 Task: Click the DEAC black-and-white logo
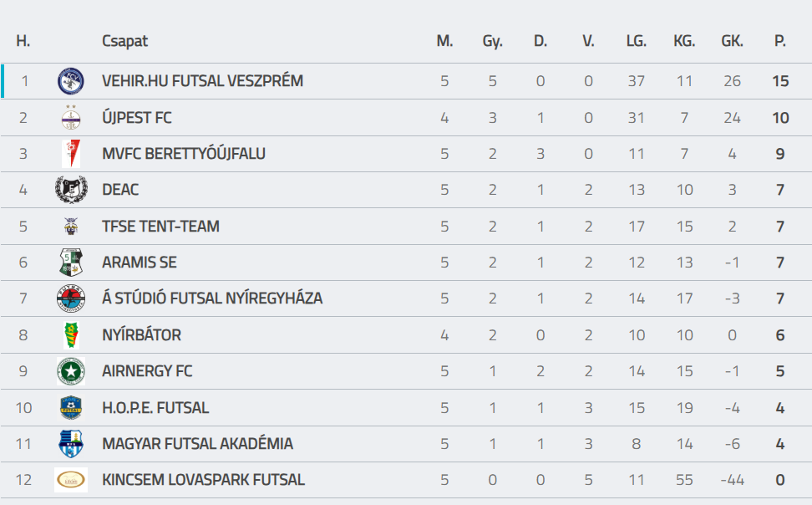tap(71, 190)
